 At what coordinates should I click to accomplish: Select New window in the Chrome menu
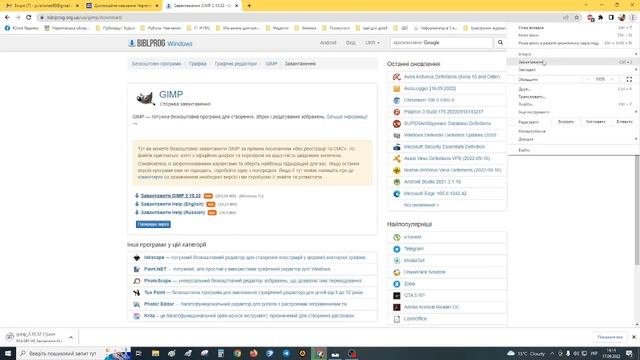tap(573, 35)
